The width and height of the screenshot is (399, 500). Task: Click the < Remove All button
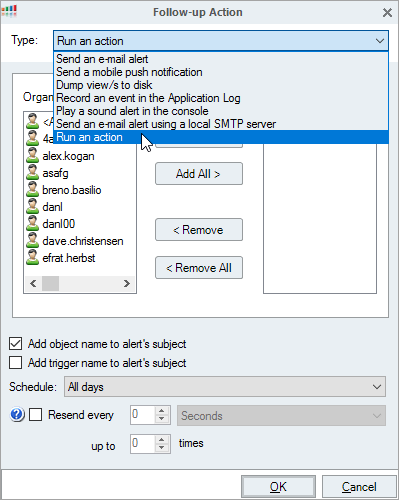[199, 268]
